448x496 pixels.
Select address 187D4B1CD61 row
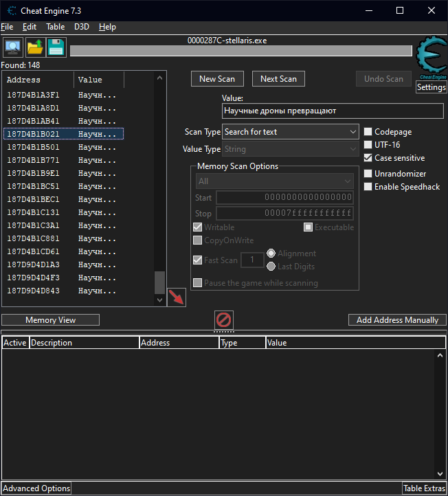63,251
